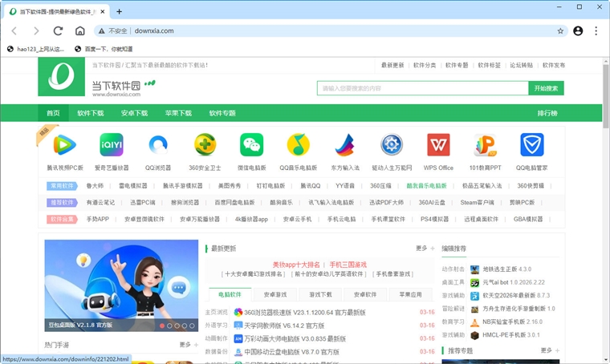Open the WeChat PC version icon
Viewport: 610px width, 364px height.
[x=252, y=145]
